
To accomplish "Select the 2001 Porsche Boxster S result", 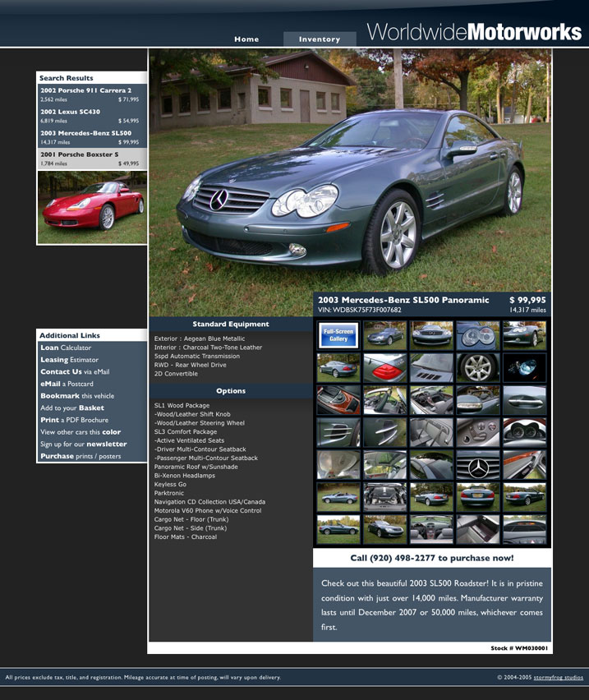I will tap(92, 159).
